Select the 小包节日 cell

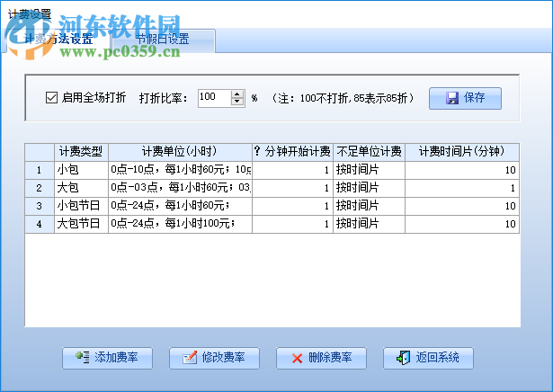tap(81, 206)
